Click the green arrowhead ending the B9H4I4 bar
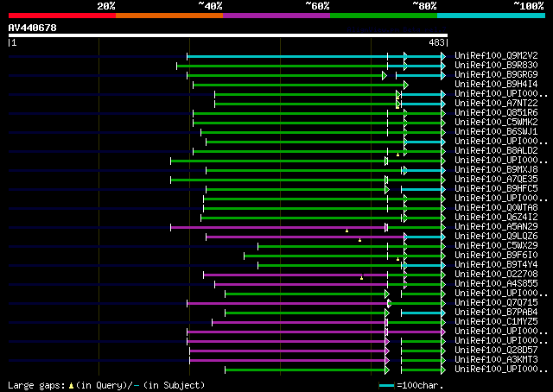Screen dimensions: 553x392 (x=406, y=85)
